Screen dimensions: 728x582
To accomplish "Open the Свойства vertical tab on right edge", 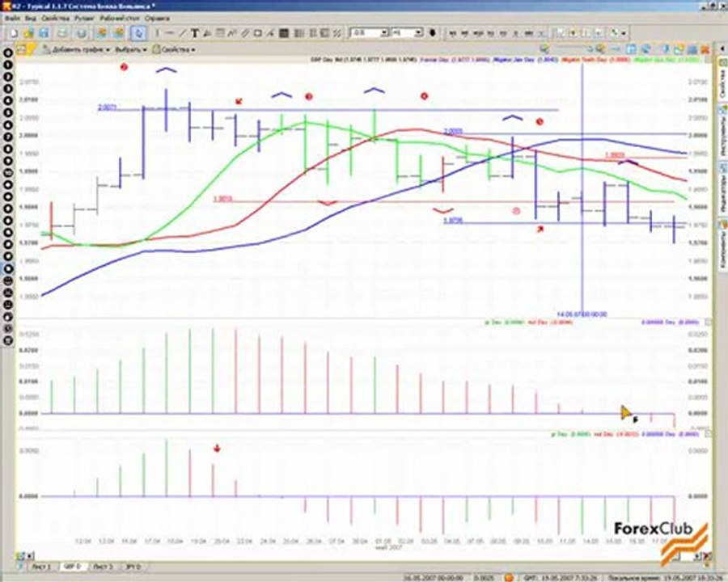I will coord(723,79).
